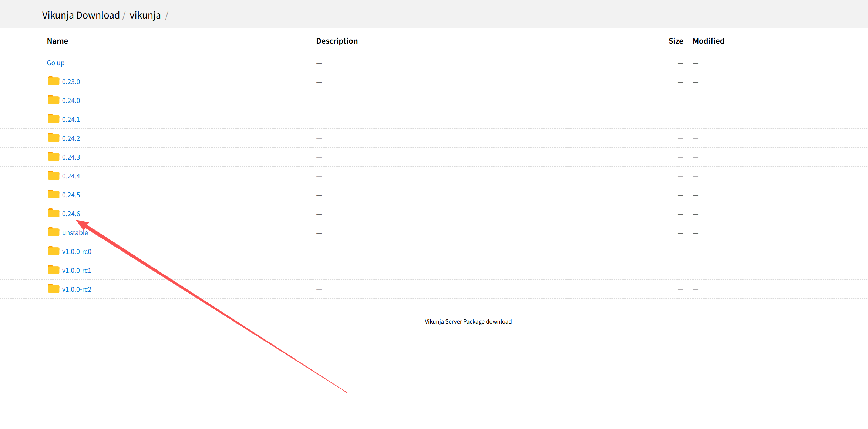Viewport: 868px width, 429px height.
Task: Sort listing by Modified column header
Action: tap(708, 41)
